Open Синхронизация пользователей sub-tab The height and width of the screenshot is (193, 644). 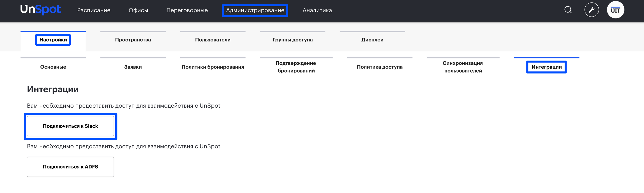(x=463, y=67)
